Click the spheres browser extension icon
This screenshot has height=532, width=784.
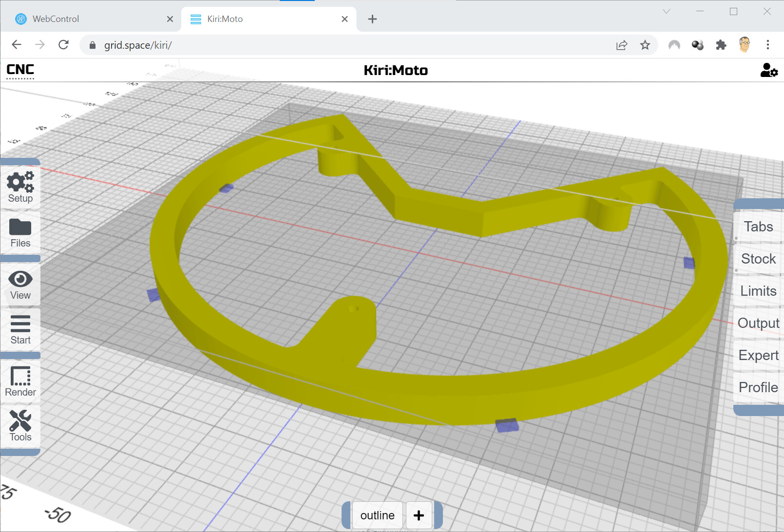698,45
